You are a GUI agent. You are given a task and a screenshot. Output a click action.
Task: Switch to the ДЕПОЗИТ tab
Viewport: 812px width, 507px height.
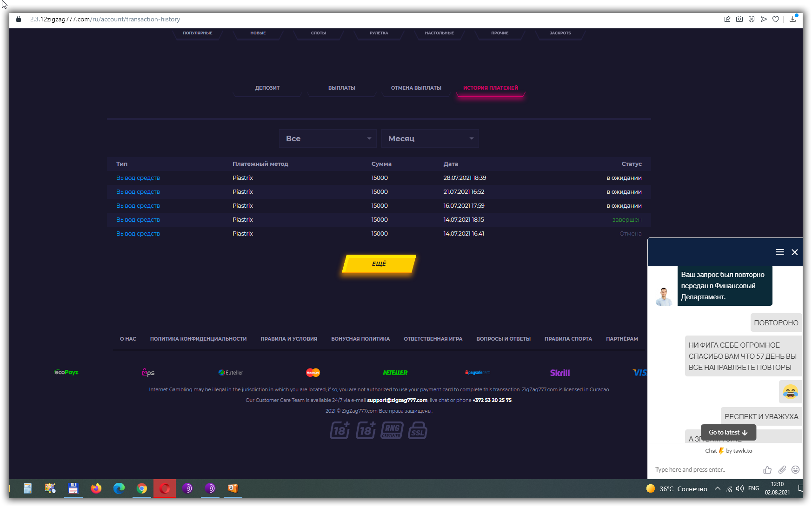click(x=267, y=88)
